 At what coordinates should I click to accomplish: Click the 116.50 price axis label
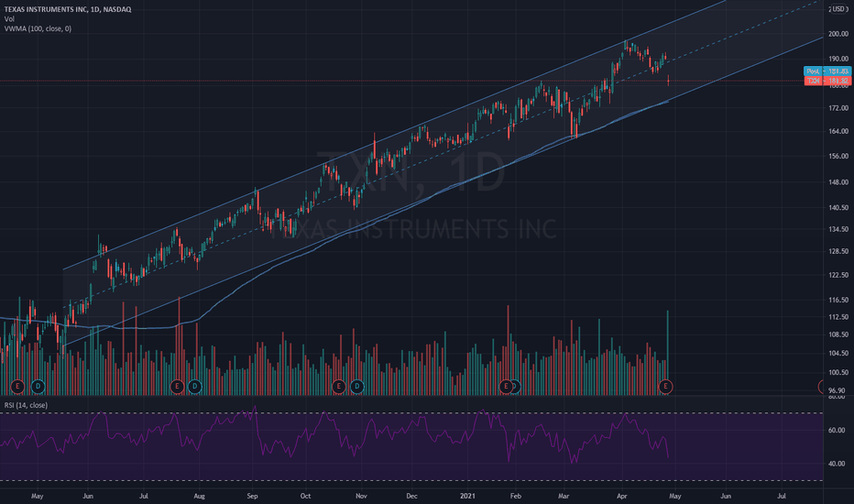[x=838, y=301]
